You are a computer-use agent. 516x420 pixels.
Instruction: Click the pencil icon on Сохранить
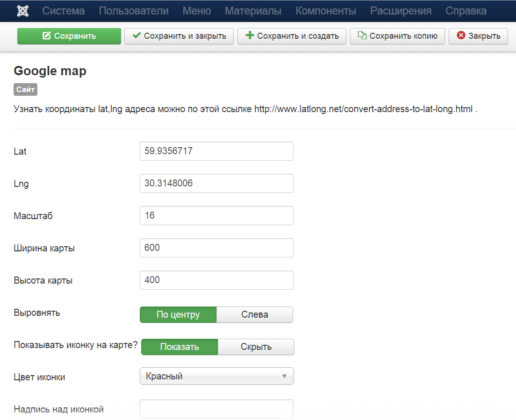(47, 36)
